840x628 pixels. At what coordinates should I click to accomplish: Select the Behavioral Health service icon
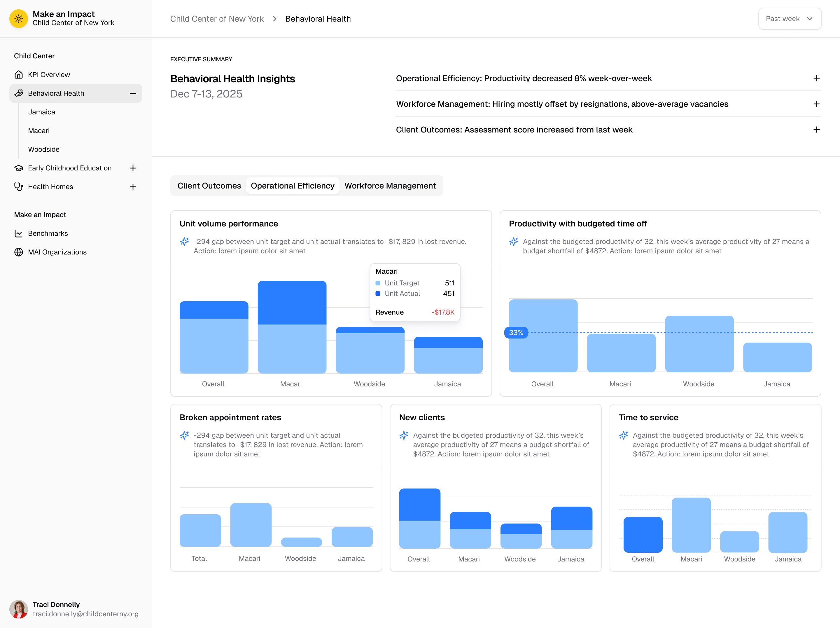[19, 93]
